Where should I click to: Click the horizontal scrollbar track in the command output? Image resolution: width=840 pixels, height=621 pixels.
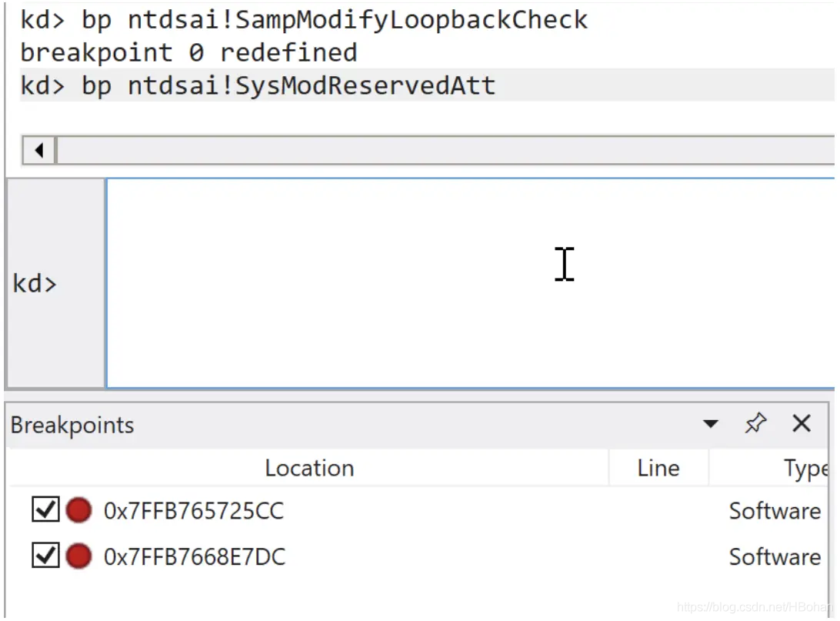[x=445, y=150]
